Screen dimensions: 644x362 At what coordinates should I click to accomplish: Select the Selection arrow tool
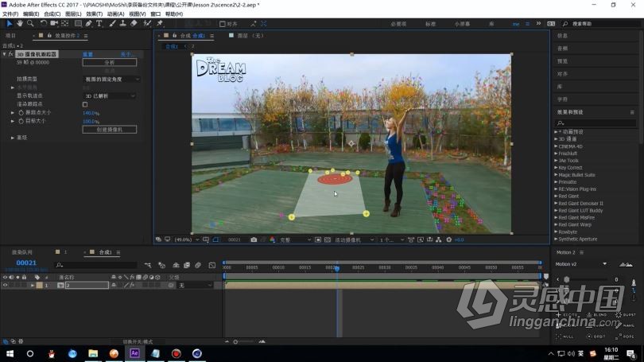[10, 24]
